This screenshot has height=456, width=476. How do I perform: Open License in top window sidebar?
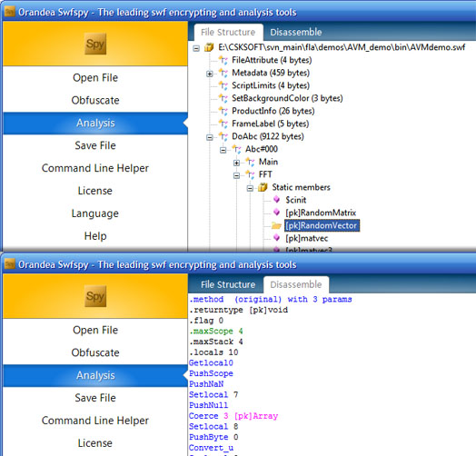click(x=95, y=191)
